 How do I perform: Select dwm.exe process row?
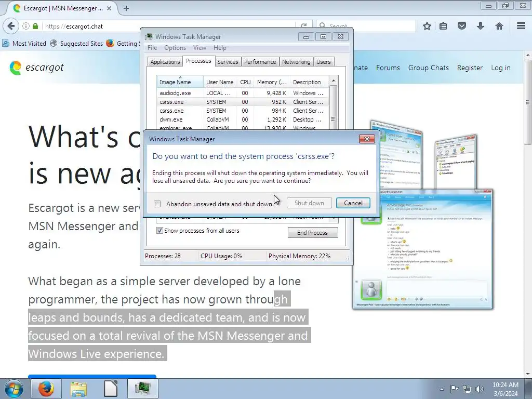243,119
